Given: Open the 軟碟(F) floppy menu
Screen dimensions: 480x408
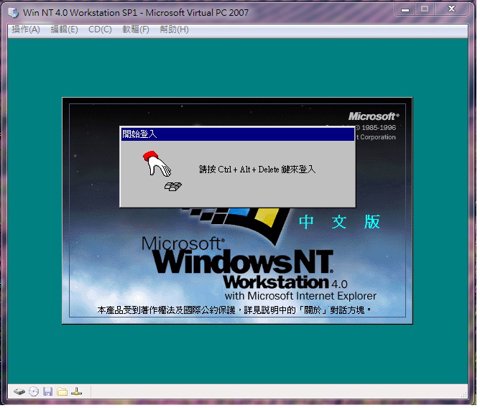Looking at the screenshot, I should (x=136, y=30).
